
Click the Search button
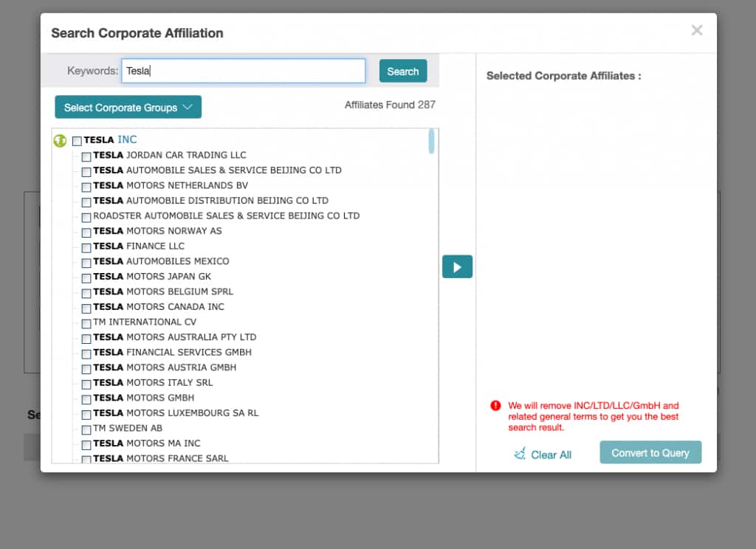coord(403,72)
